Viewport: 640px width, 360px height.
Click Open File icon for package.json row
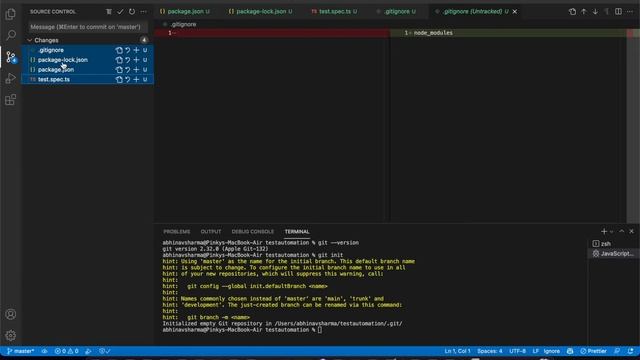point(119,70)
